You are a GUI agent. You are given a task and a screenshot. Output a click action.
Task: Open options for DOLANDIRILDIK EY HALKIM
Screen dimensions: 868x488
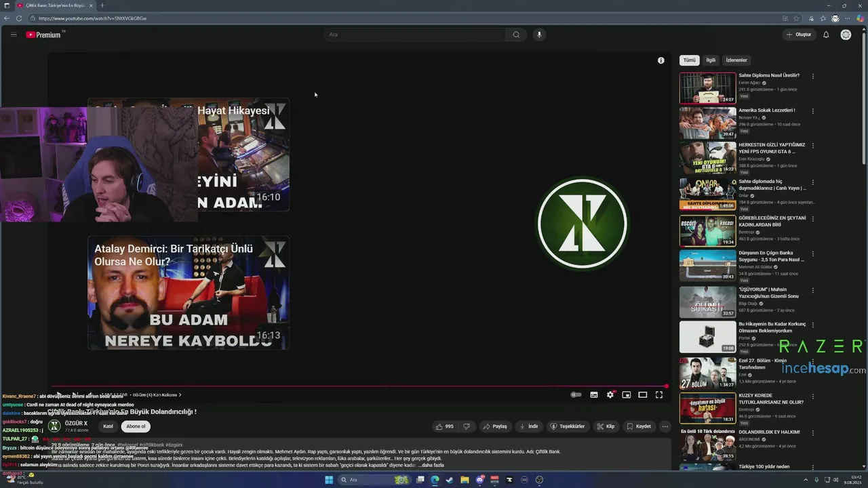click(x=812, y=432)
